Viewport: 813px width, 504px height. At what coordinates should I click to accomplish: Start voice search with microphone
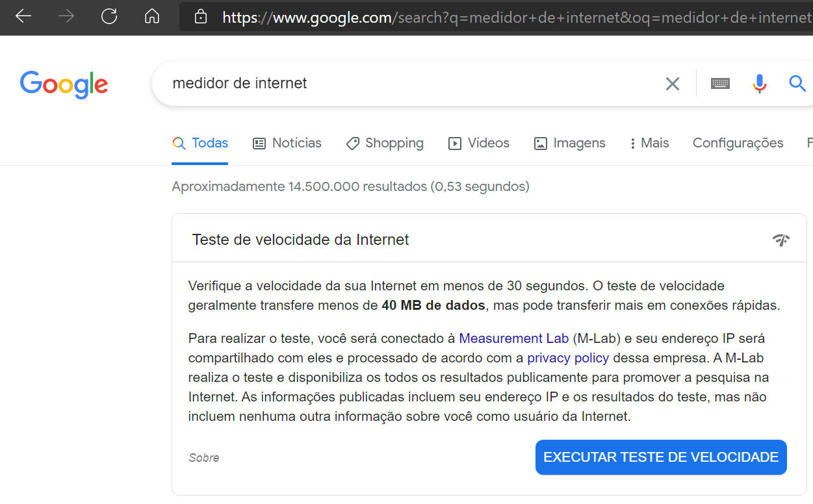point(759,84)
